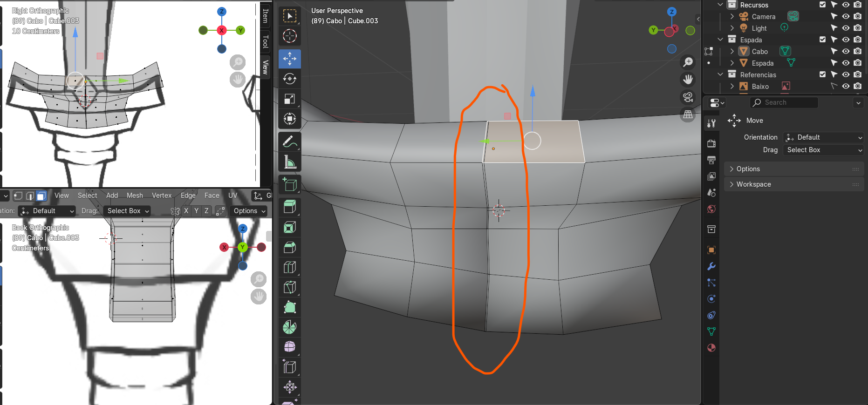The image size is (868, 405).
Task: Click the zoom gizmo in the perspective viewport
Action: (688, 62)
